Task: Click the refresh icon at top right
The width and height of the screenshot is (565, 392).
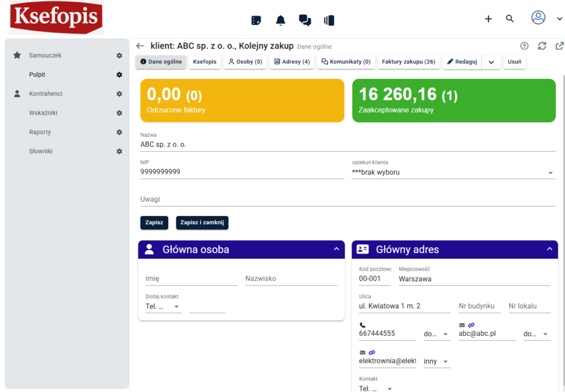Action: (x=542, y=46)
